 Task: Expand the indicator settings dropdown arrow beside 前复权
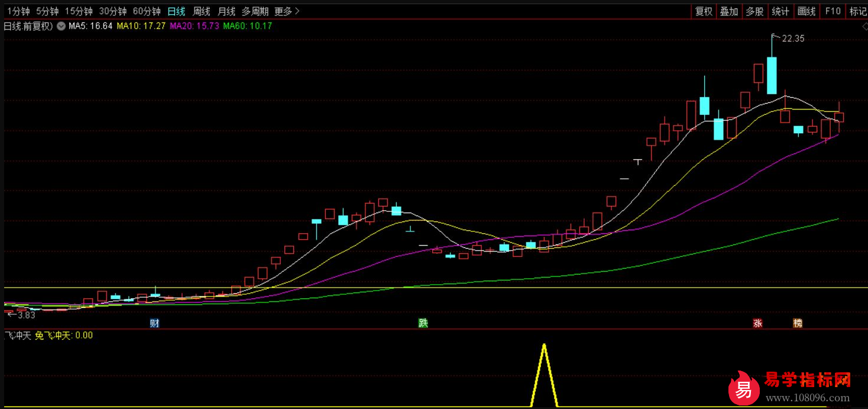61,26
